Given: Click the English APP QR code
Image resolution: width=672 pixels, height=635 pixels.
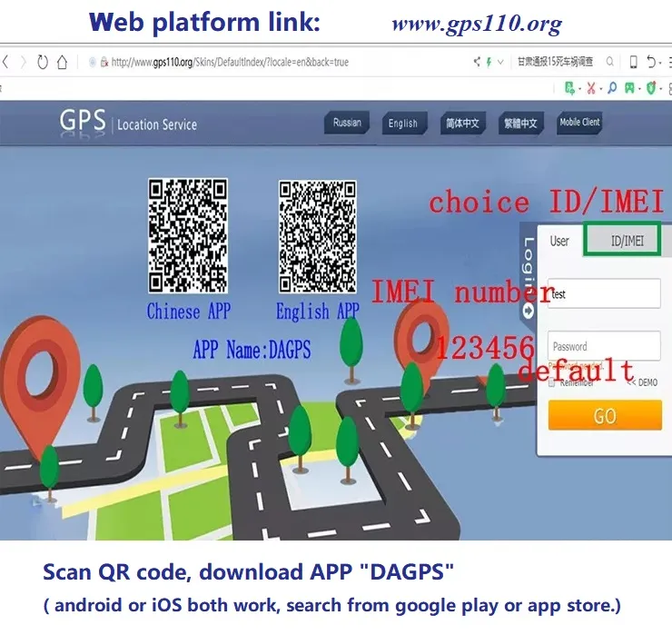Looking at the screenshot, I should pyautogui.click(x=318, y=237).
